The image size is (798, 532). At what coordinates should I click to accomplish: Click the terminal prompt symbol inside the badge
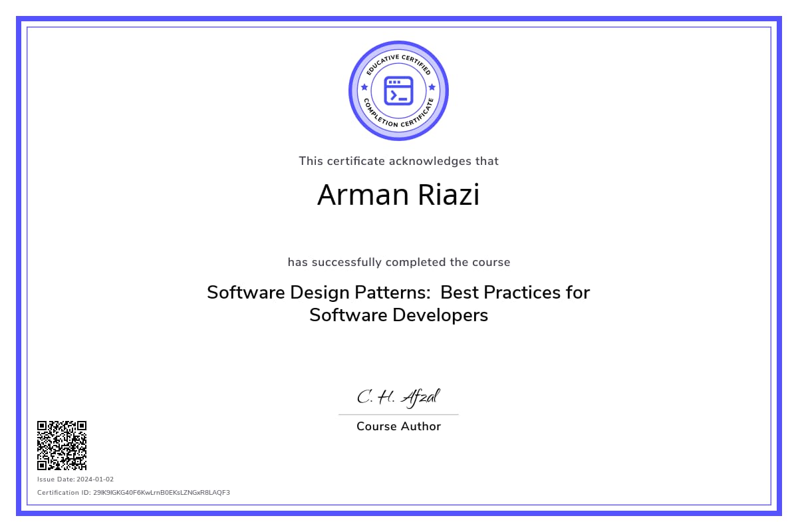(394, 96)
